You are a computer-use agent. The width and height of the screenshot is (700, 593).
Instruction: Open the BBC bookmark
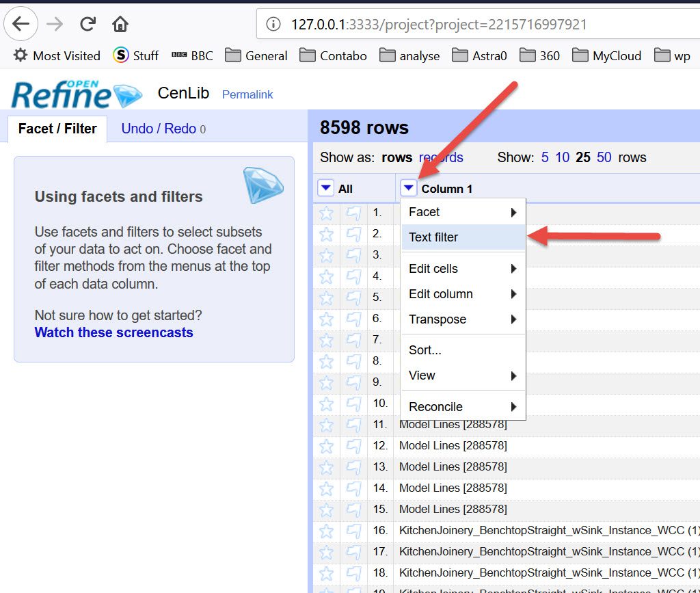193,56
